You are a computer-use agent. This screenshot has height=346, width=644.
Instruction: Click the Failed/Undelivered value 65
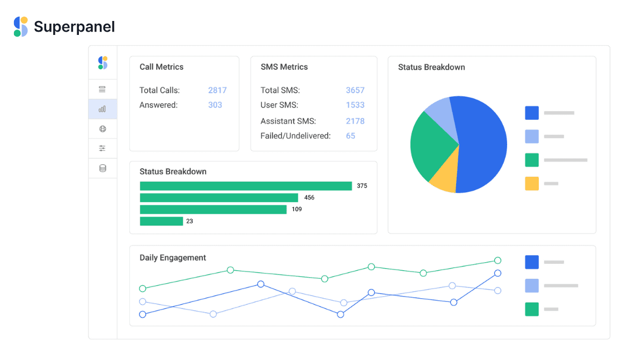pos(350,136)
